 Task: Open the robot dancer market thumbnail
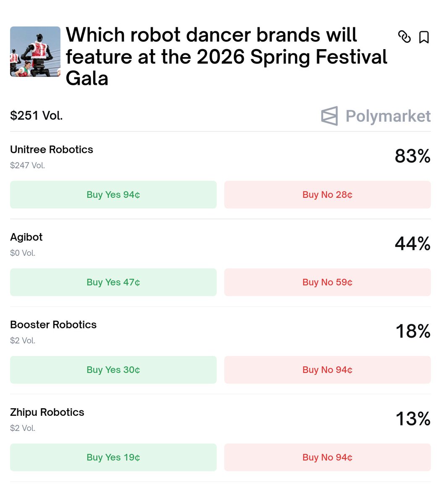click(35, 52)
